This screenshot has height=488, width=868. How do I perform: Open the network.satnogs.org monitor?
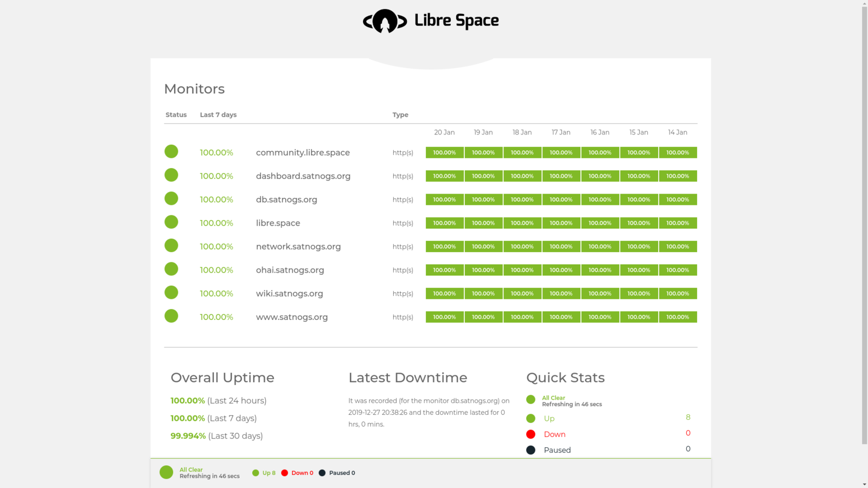[298, 247]
